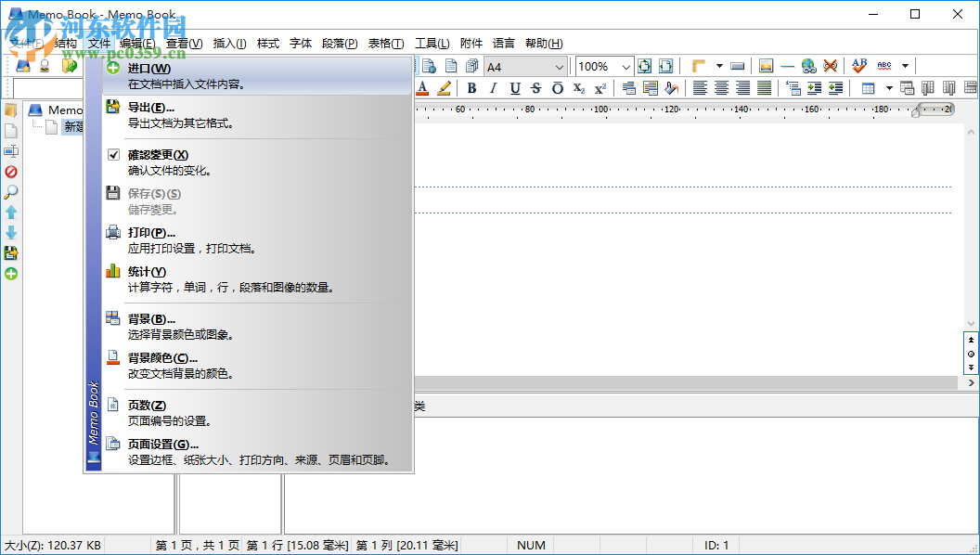The width and height of the screenshot is (980, 555).
Task: Open the 样式 menu
Action: (268, 43)
